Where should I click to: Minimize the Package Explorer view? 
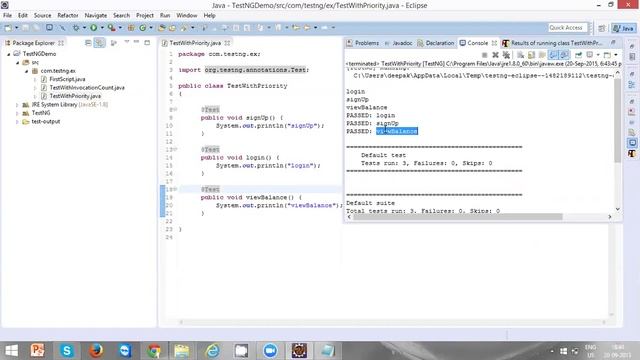point(137,42)
